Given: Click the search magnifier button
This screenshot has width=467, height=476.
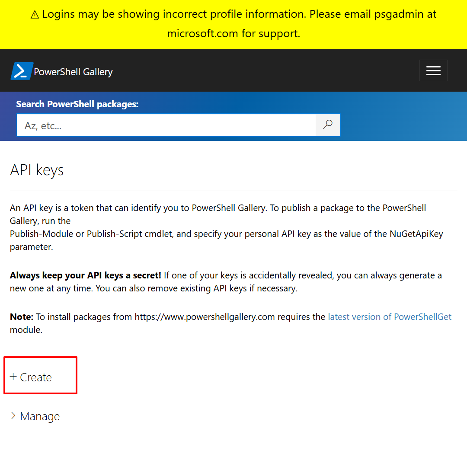Looking at the screenshot, I should [x=328, y=125].
